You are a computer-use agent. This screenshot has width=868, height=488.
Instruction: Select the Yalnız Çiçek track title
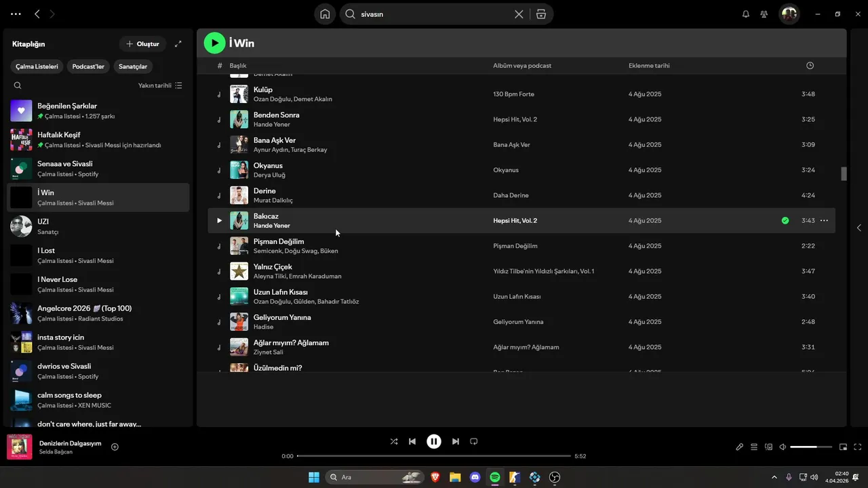273,266
